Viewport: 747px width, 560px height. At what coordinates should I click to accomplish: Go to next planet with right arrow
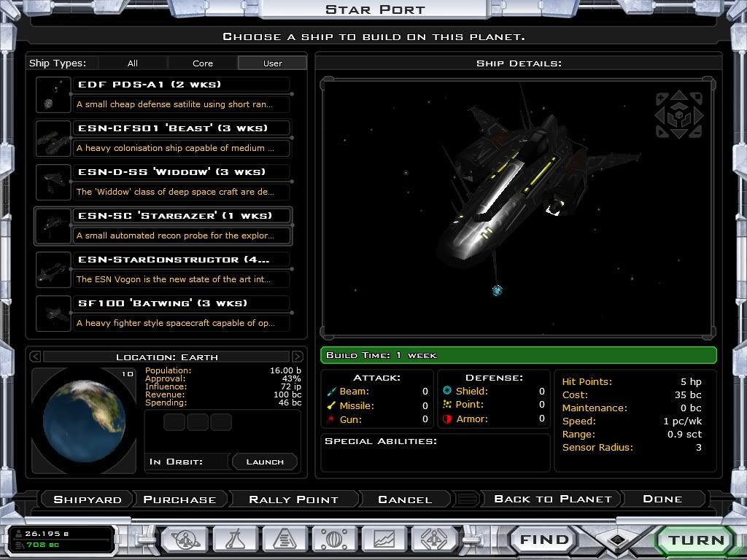[298, 356]
